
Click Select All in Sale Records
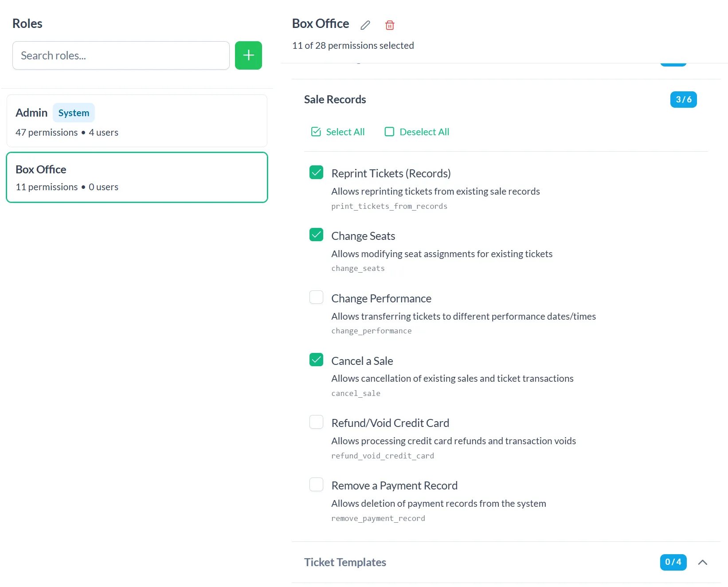click(338, 132)
